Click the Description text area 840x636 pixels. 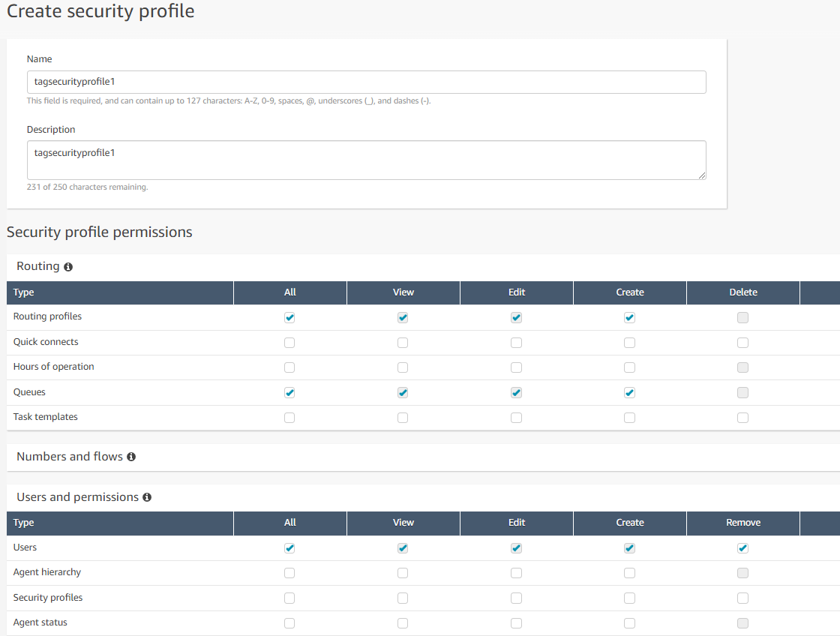click(367, 160)
